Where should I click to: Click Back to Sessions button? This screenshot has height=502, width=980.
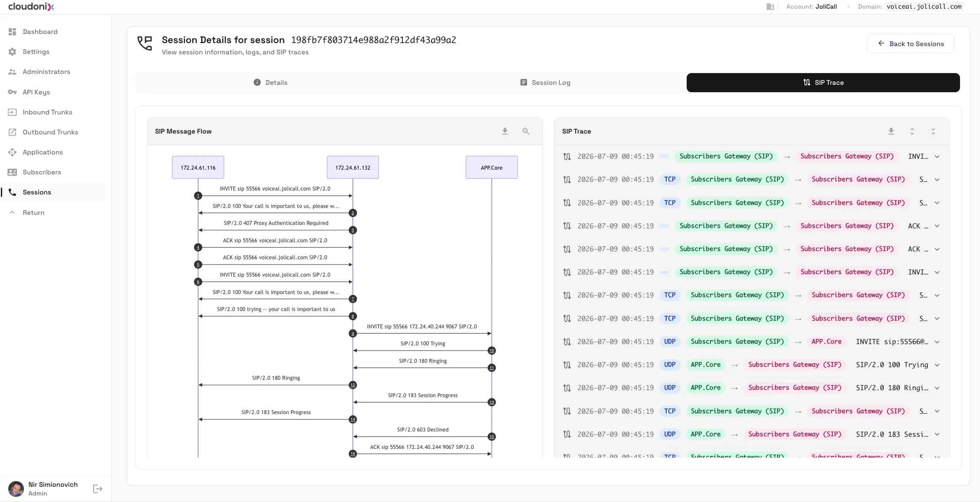(x=910, y=44)
